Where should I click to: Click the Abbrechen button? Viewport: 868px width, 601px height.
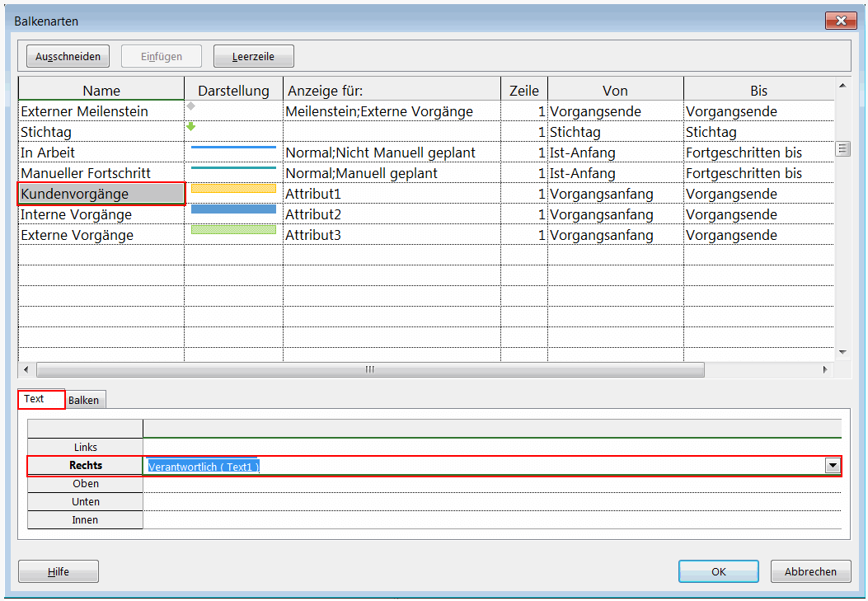[810, 571]
